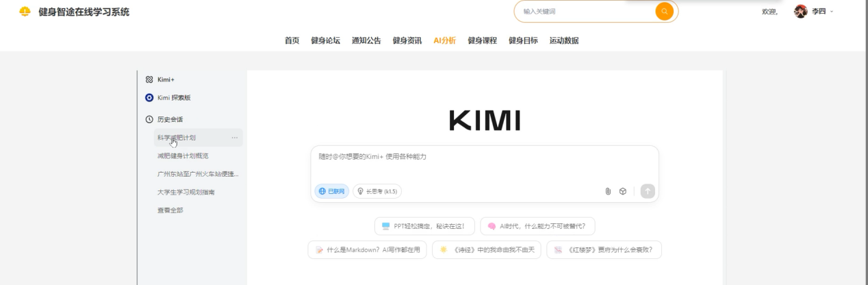Open the 科学减肥计划 conversation

point(199,138)
